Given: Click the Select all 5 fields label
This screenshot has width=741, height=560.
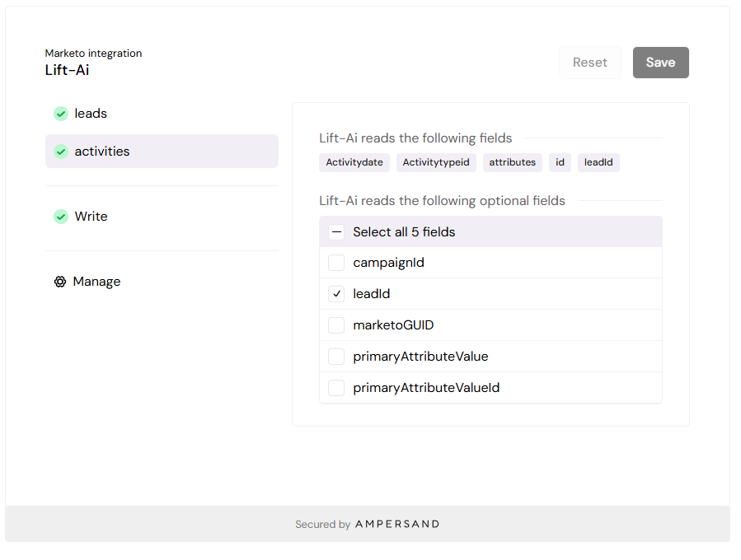Looking at the screenshot, I should click(404, 232).
